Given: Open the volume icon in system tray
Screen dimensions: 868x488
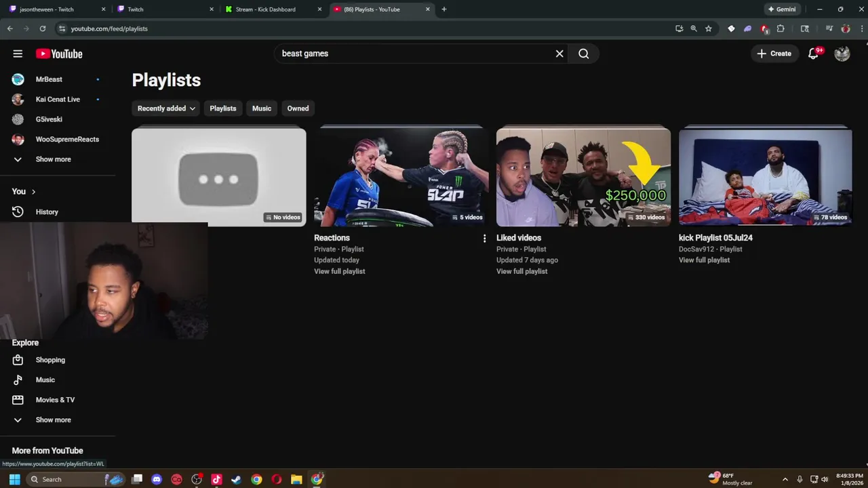Looking at the screenshot, I should coord(825,479).
